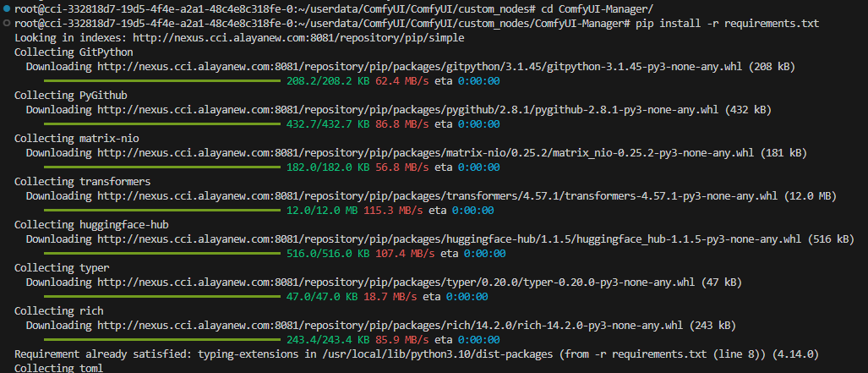Click the 'Collecting PyGithub' line
Image resolution: width=868 pixels, height=373 pixels.
[x=70, y=96]
